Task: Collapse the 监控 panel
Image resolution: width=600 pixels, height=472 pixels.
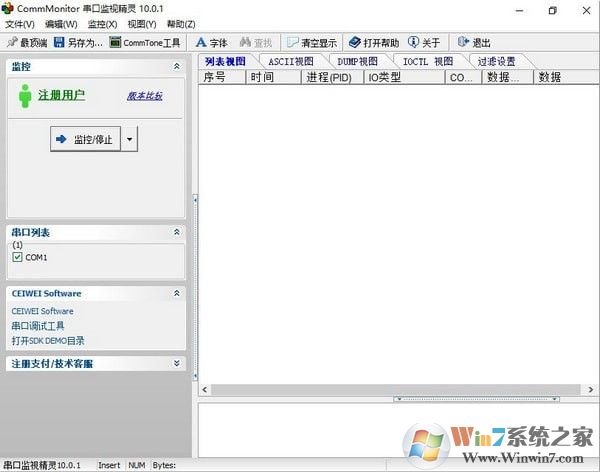Action: pyautogui.click(x=177, y=66)
